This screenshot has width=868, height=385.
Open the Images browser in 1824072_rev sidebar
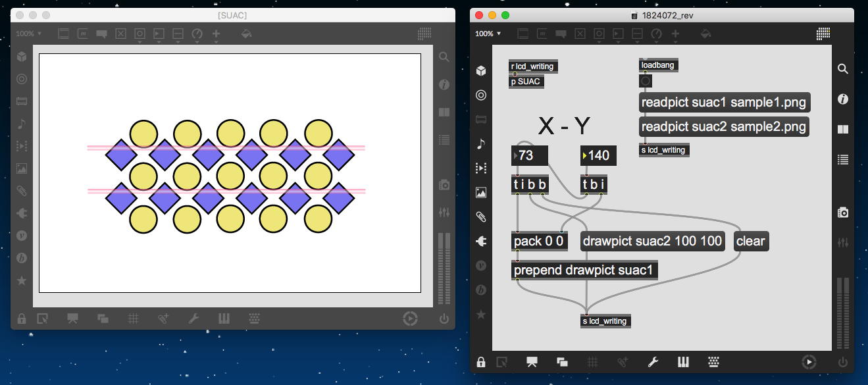[x=481, y=193]
